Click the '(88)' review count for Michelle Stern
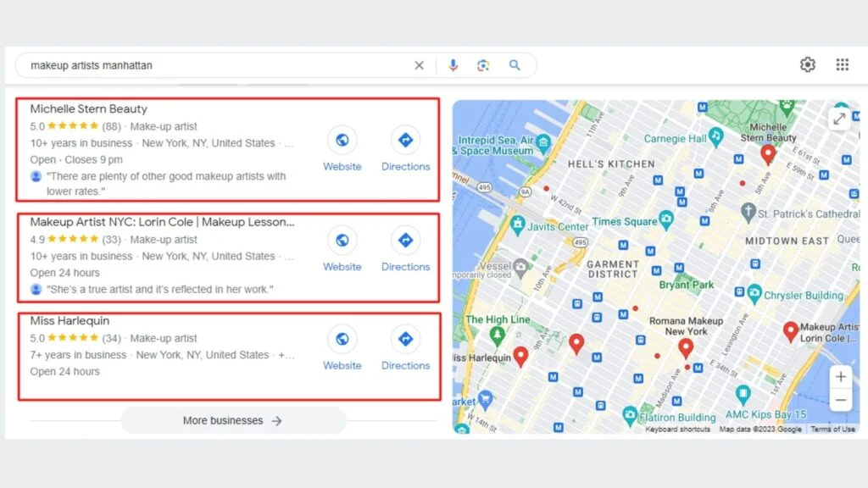This screenshot has width=868, height=488. (111, 127)
